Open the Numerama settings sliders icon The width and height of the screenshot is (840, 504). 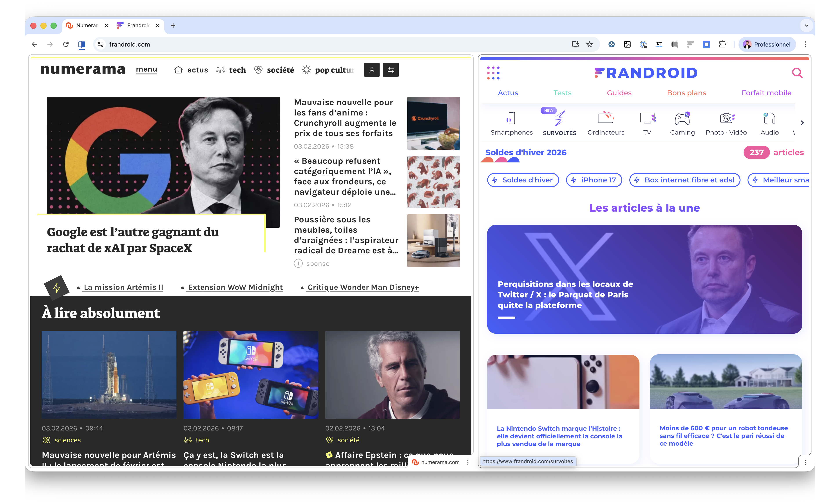391,70
